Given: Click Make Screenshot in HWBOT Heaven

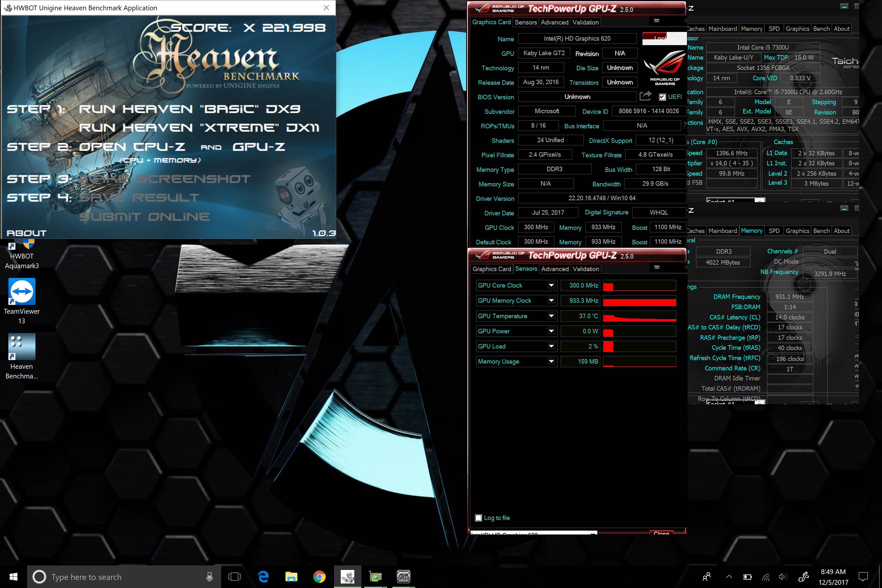Looking at the screenshot, I should tap(165, 179).
